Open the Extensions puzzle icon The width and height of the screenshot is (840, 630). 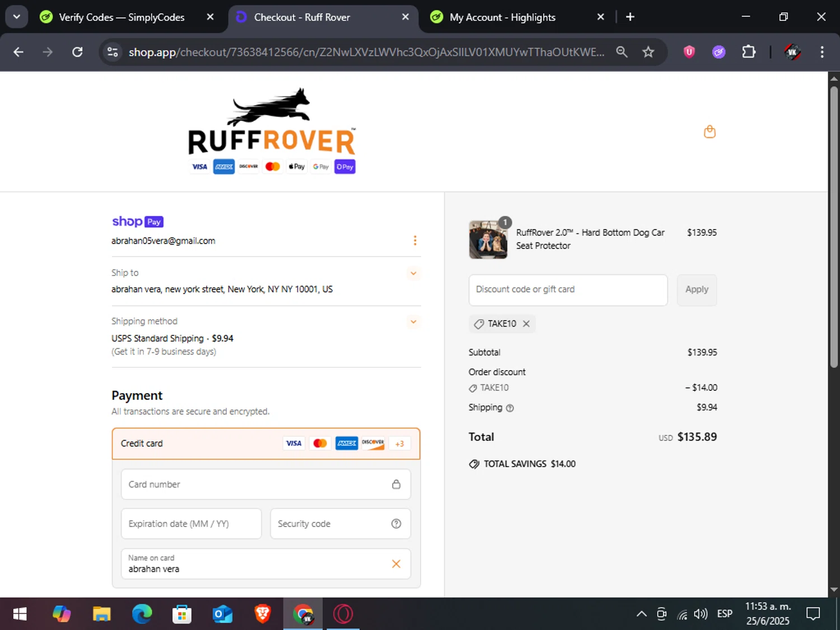749,52
